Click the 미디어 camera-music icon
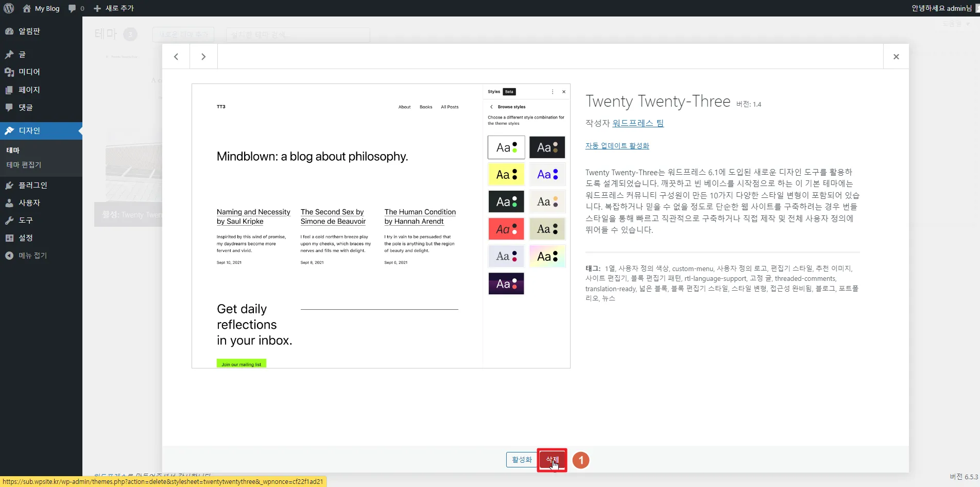The image size is (980, 487). [9, 72]
